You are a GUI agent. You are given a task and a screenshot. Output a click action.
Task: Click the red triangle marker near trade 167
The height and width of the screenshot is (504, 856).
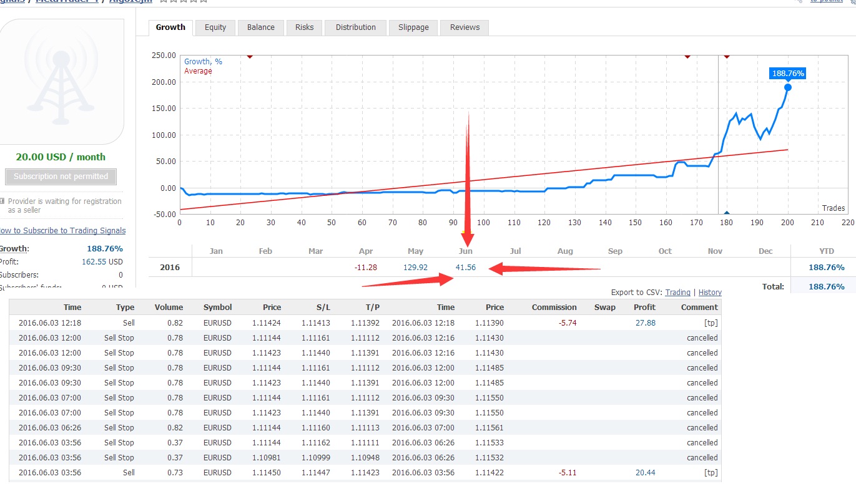(687, 57)
